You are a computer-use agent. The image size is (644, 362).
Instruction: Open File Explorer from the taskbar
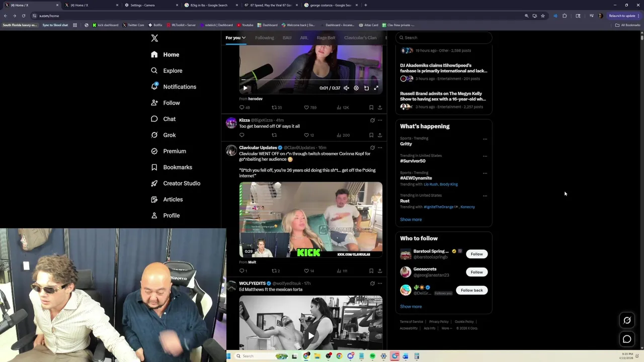point(317,356)
